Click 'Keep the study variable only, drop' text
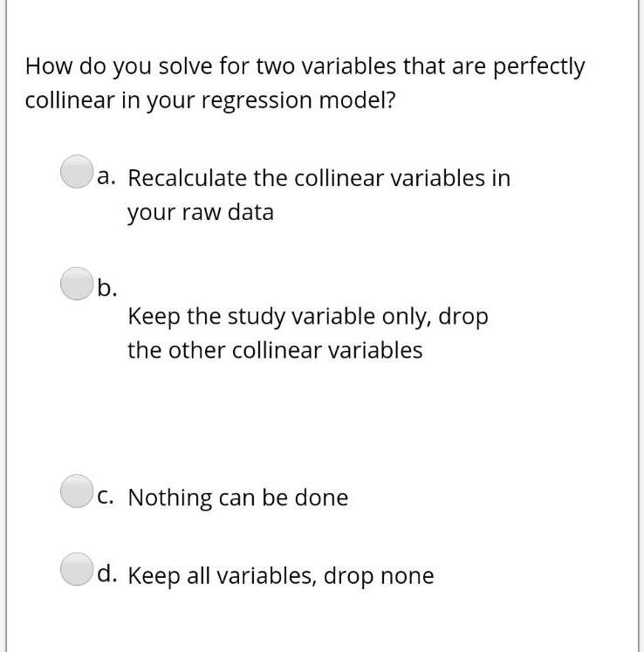 point(308,317)
